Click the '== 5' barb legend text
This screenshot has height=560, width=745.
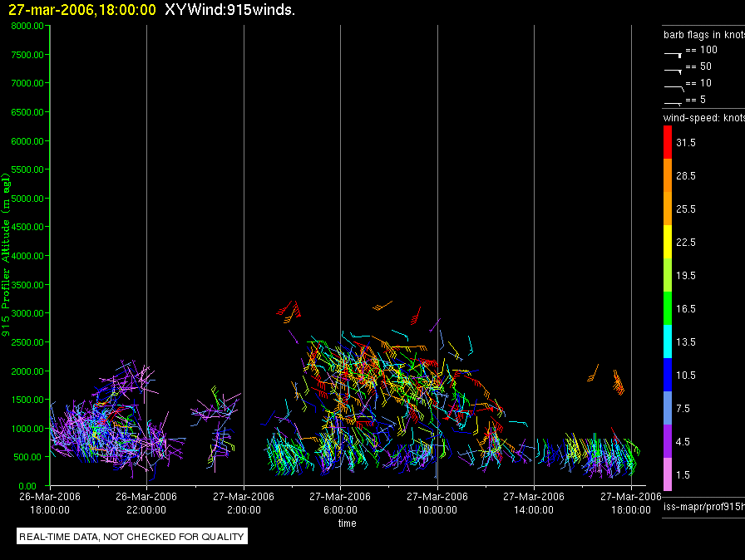[696, 100]
